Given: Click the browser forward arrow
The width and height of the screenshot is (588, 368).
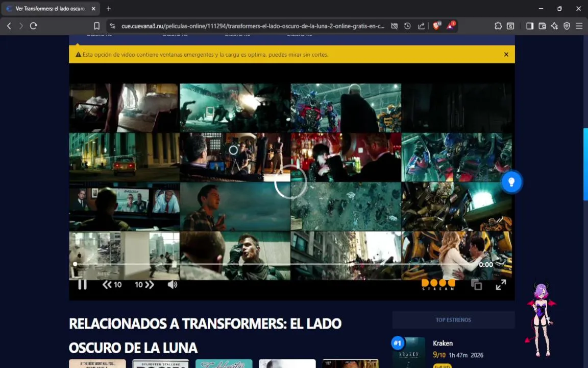Looking at the screenshot, I should click(x=21, y=26).
